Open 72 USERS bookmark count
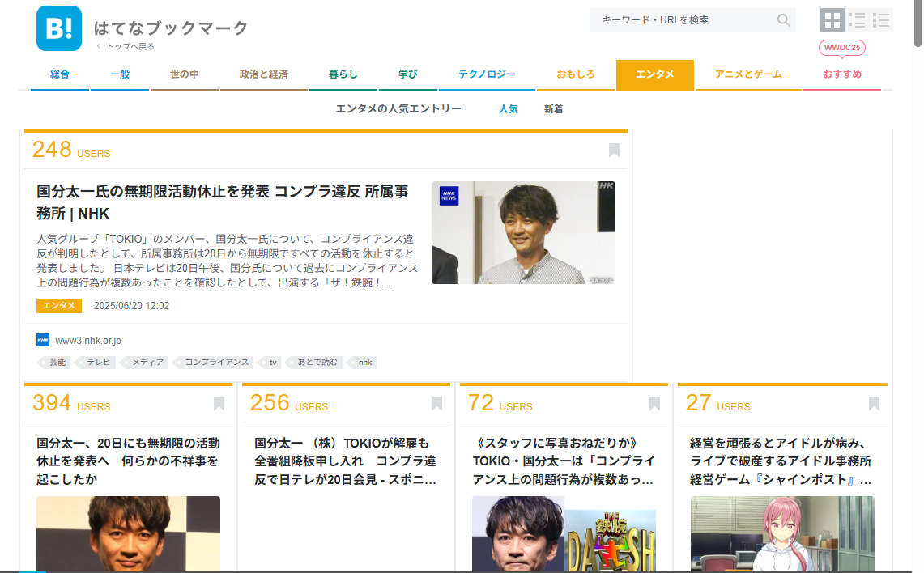The image size is (924, 573). (500, 403)
